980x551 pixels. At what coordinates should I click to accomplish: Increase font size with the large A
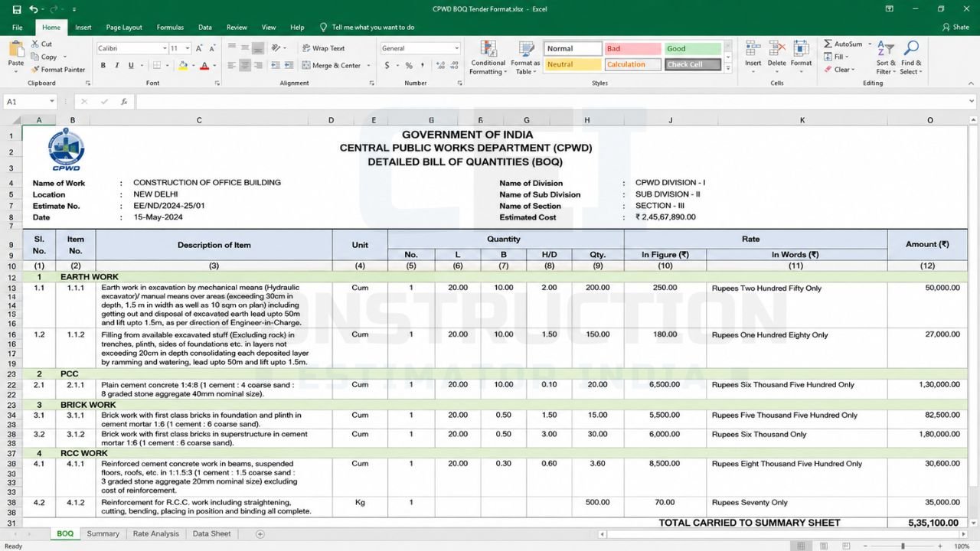click(199, 48)
